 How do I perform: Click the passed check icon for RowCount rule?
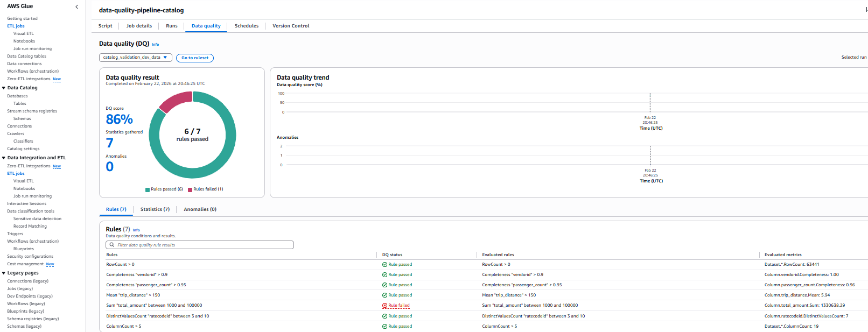coord(384,265)
